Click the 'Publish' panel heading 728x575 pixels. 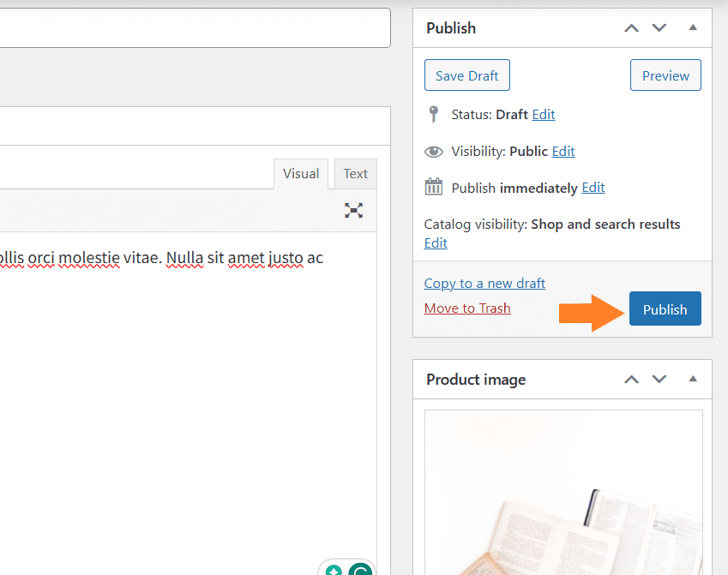(x=451, y=27)
